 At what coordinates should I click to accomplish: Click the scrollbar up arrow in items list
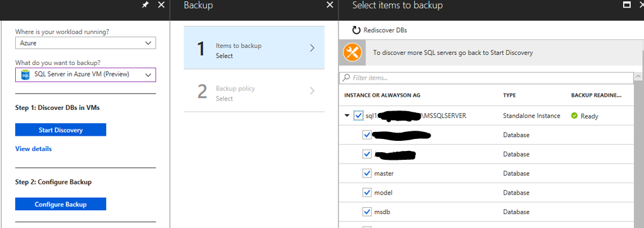[638, 77]
